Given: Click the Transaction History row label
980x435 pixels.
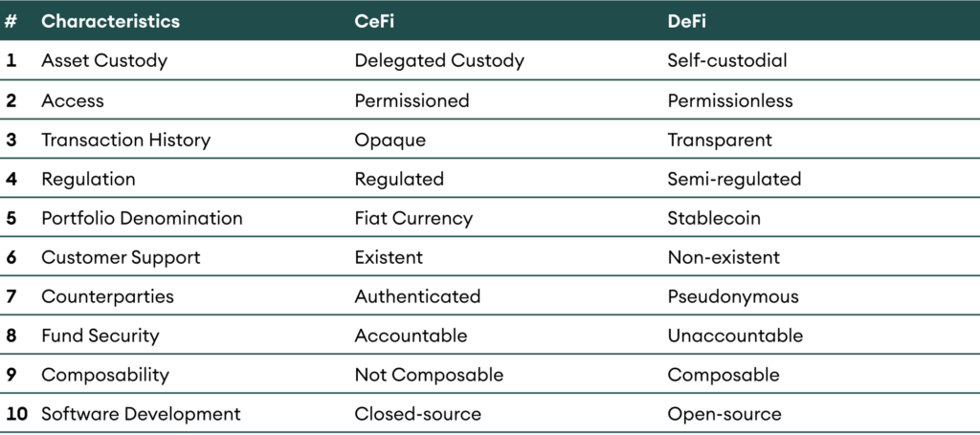Looking at the screenshot, I should 125,140.
